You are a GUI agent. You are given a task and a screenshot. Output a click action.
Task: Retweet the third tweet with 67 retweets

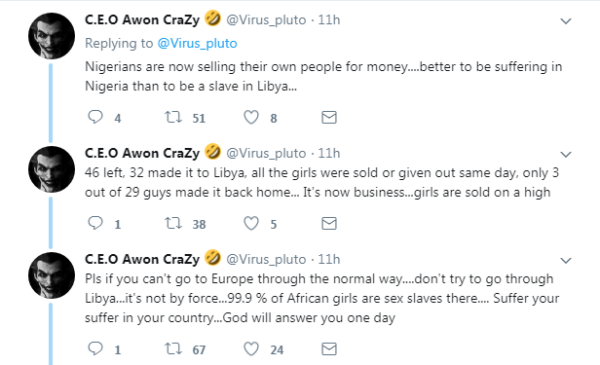pyautogui.click(x=173, y=349)
